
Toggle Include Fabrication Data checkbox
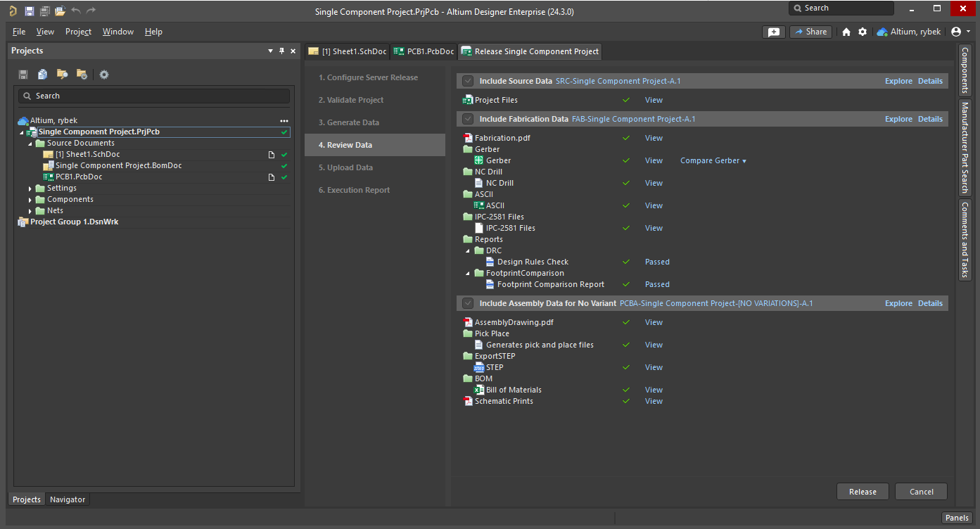tap(468, 119)
